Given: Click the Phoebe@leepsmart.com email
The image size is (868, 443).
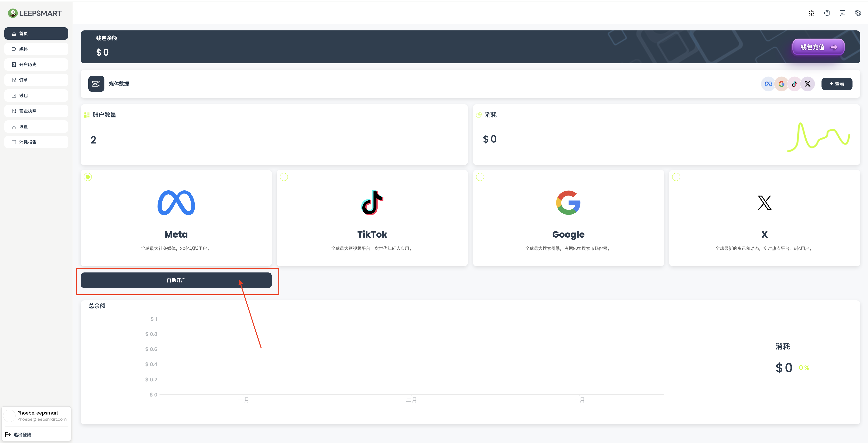Looking at the screenshot, I should pyautogui.click(x=42, y=419).
